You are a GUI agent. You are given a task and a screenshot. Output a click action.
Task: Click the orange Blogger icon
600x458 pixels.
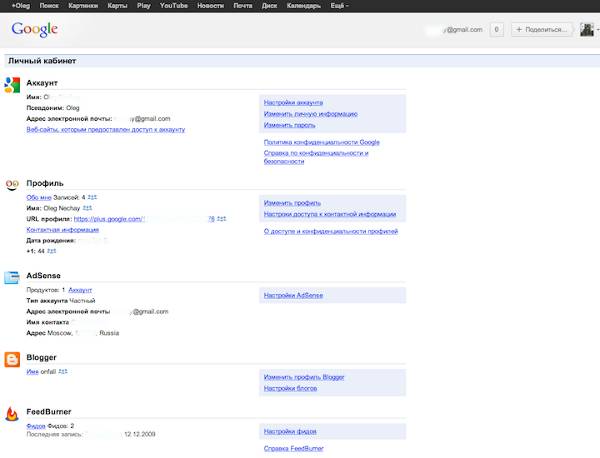[x=12, y=360]
